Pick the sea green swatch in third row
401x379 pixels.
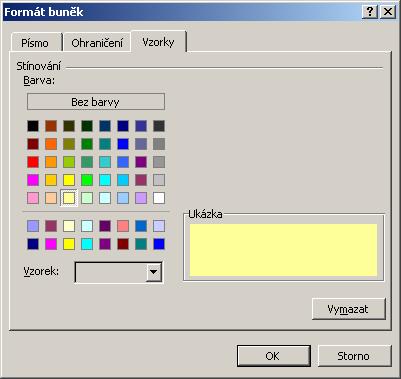(x=87, y=162)
